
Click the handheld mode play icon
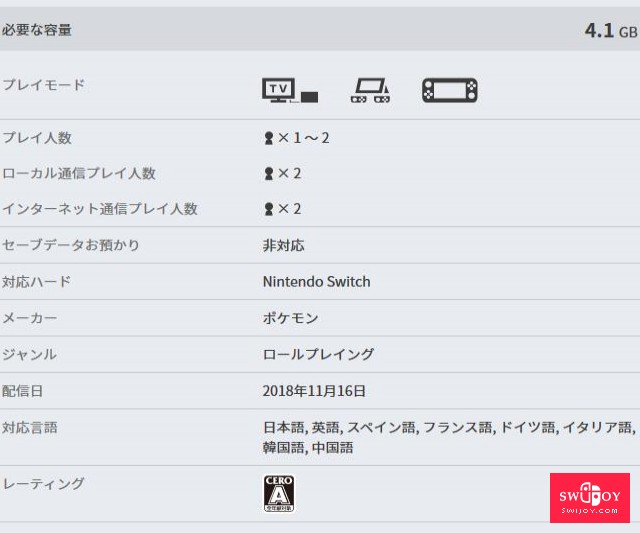click(450, 90)
